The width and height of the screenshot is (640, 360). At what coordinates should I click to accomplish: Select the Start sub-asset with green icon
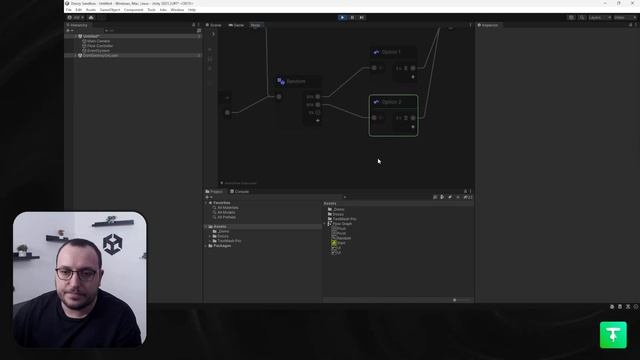click(338, 243)
